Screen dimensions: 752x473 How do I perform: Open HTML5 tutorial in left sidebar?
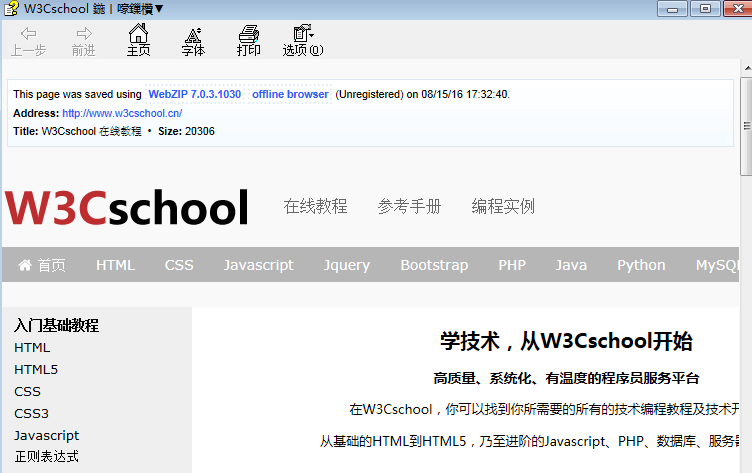(36, 369)
